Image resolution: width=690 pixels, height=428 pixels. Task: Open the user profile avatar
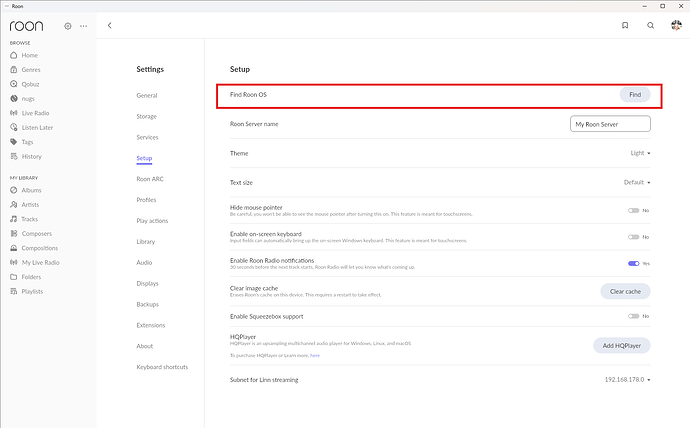676,25
